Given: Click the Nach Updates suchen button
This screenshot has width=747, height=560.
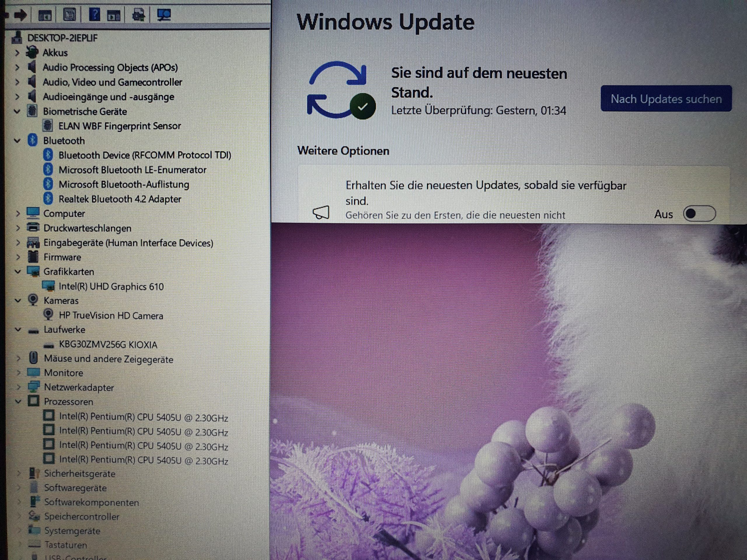Looking at the screenshot, I should [666, 99].
